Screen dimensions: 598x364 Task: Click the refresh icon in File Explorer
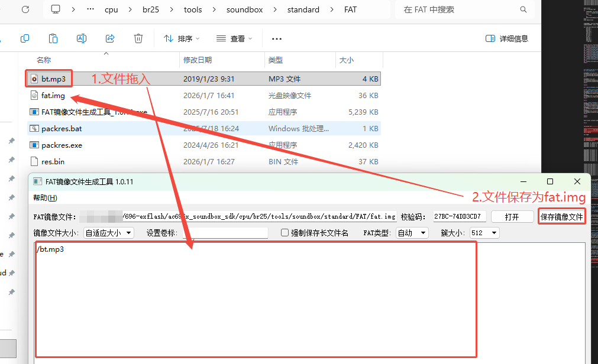(x=25, y=9)
